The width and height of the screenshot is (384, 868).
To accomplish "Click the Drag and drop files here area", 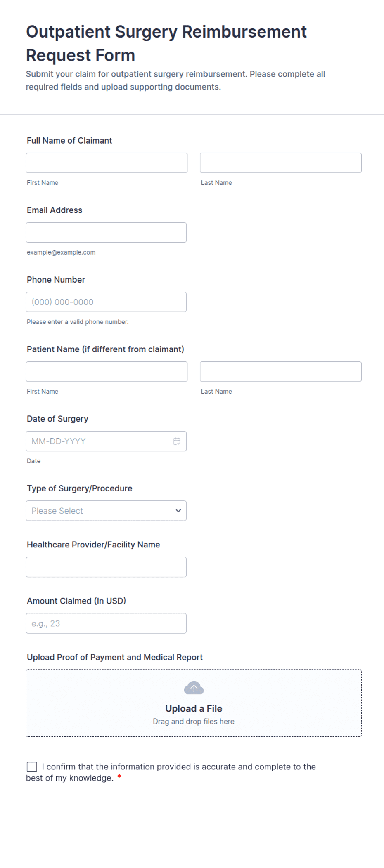I will tap(194, 721).
